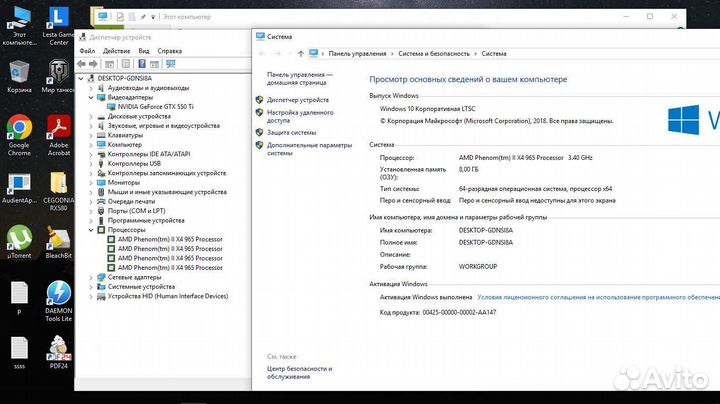Screen dimensions: 720x404
Task: Click Панель управления in breadcrumb path
Action: [357, 54]
